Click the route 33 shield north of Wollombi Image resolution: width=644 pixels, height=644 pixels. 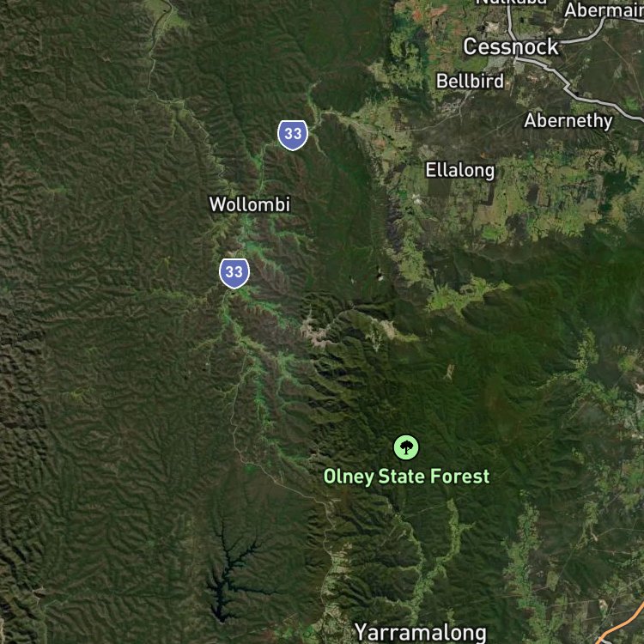pos(293,135)
